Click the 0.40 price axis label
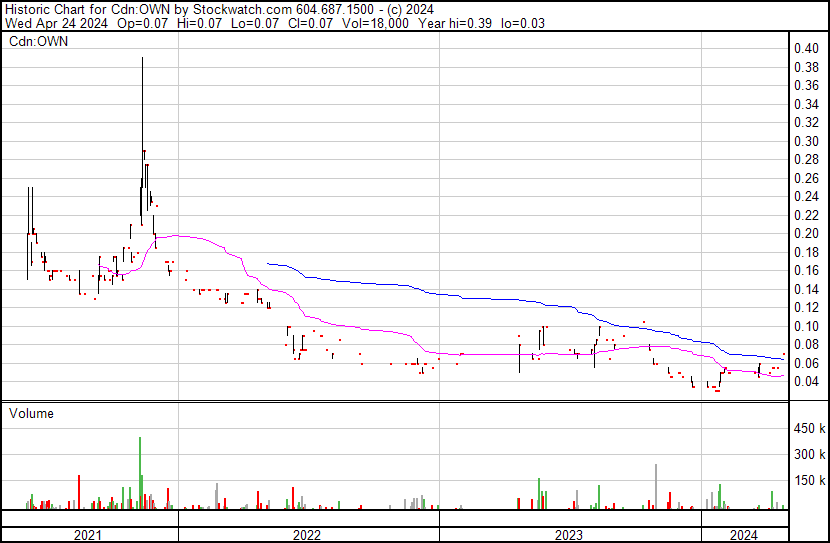 pyautogui.click(x=806, y=48)
